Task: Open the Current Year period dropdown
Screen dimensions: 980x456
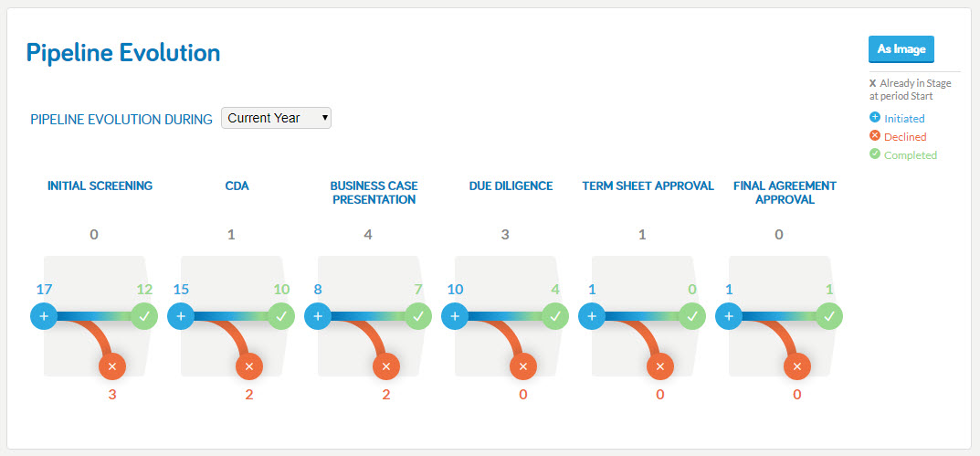Action: click(x=276, y=118)
